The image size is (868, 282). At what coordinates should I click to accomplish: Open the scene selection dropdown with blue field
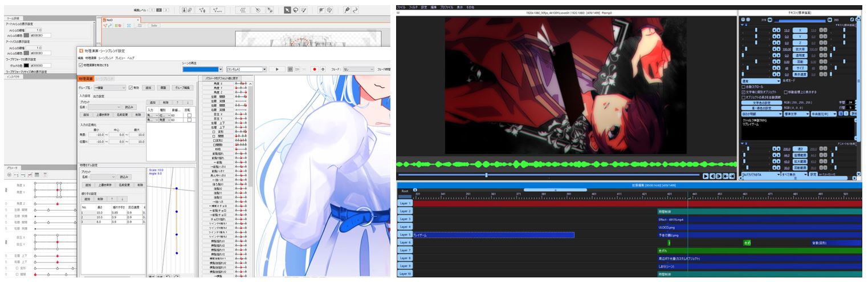click(202, 69)
